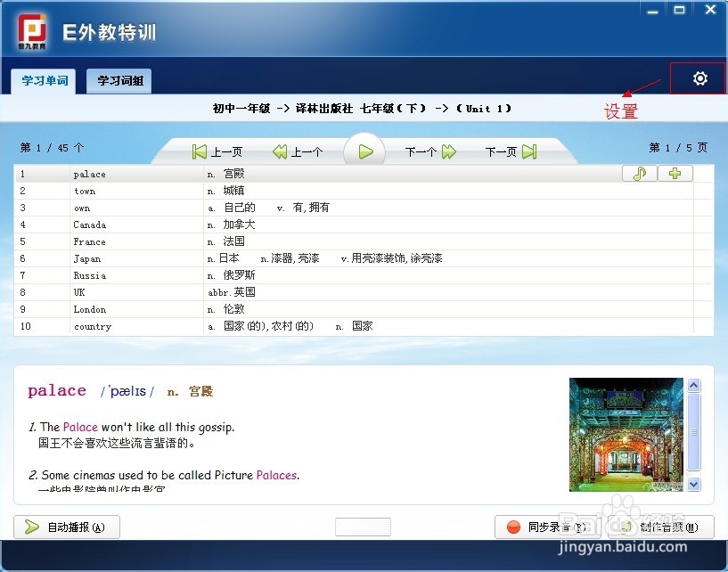Screen dimensions: 728x572
Task: Go to next word with 下一个
Action: [x=430, y=151]
